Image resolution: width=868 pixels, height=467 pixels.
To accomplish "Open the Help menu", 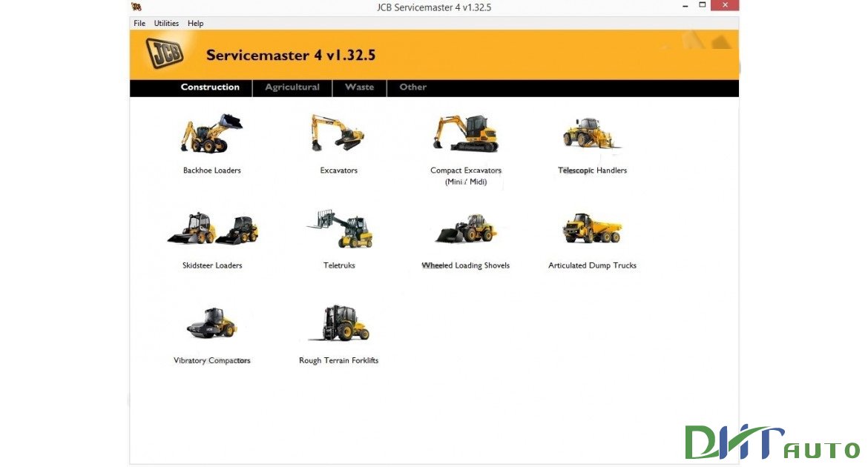I will click(195, 23).
